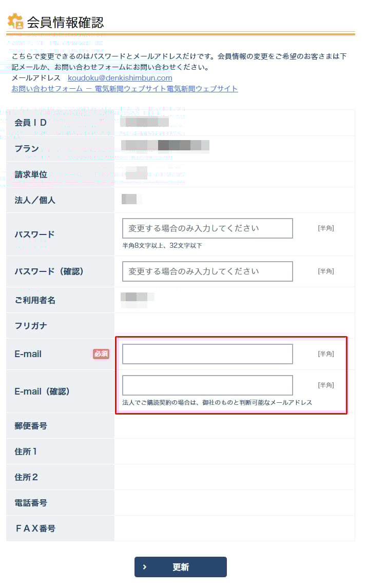Select the E-mail input field
The width and height of the screenshot is (366, 588).
(x=207, y=354)
